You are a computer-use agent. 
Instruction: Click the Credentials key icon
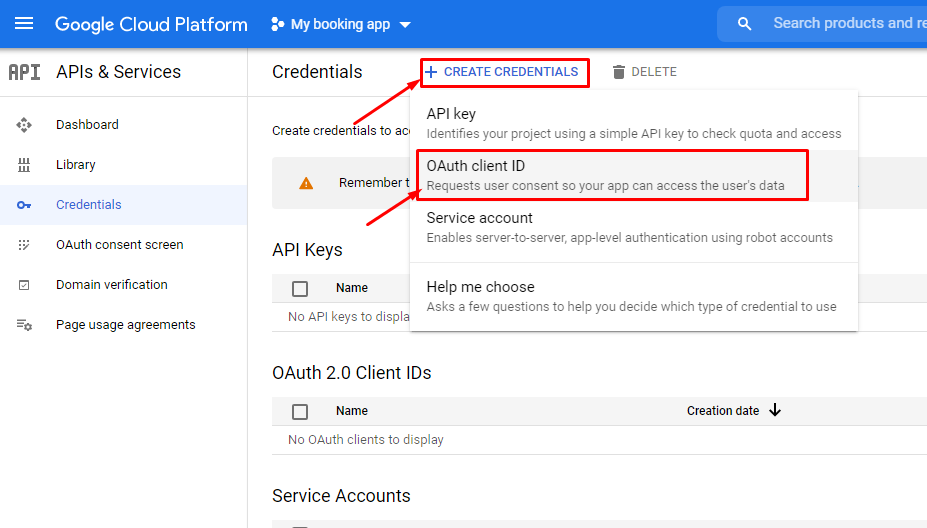point(24,205)
